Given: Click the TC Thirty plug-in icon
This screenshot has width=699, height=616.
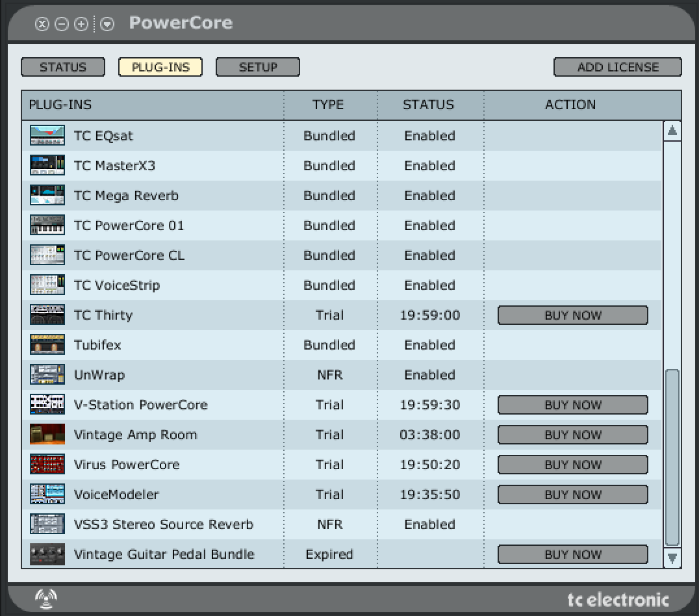Looking at the screenshot, I should pyautogui.click(x=47, y=315).
